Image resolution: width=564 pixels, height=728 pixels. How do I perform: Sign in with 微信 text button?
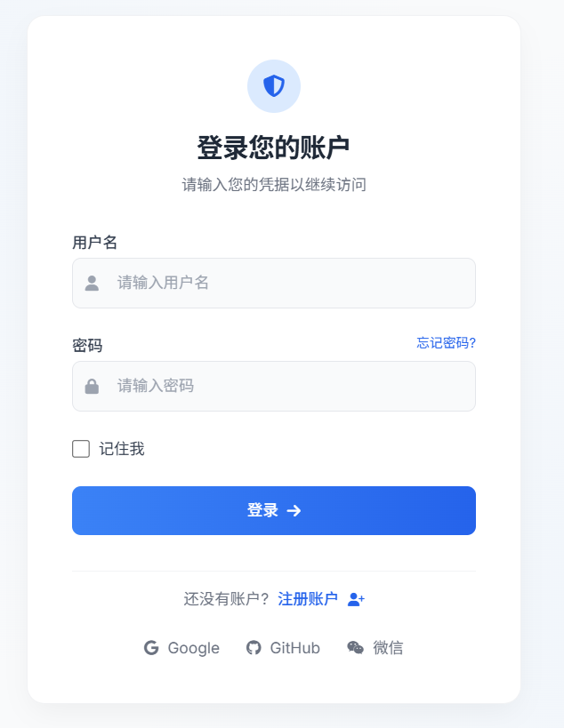tap(375, 648)
